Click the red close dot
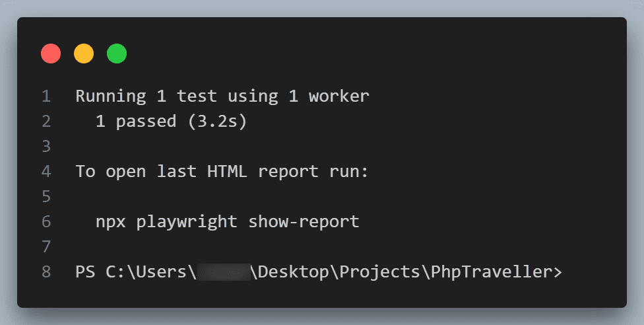 click(x=51, y=54)
